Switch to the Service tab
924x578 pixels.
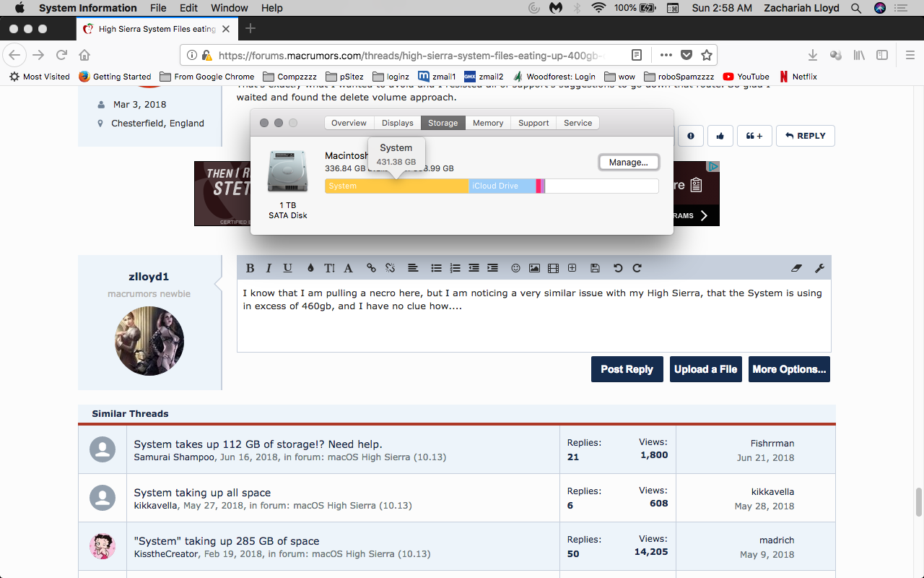click(x=577, y=123)
